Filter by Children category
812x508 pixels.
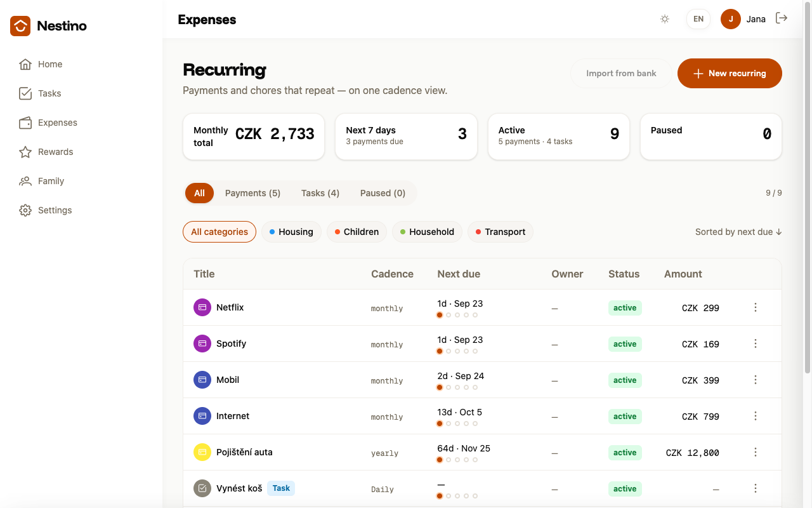357,232
